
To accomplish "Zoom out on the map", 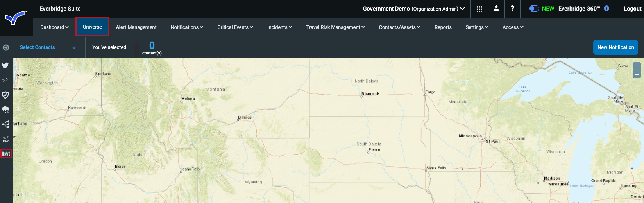I will (637, 74).
